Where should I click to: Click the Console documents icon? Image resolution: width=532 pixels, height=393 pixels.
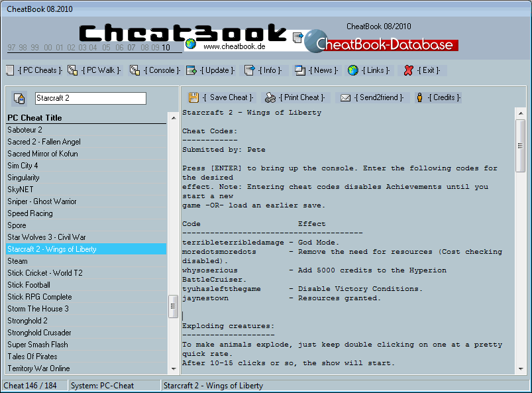point(134,70)
